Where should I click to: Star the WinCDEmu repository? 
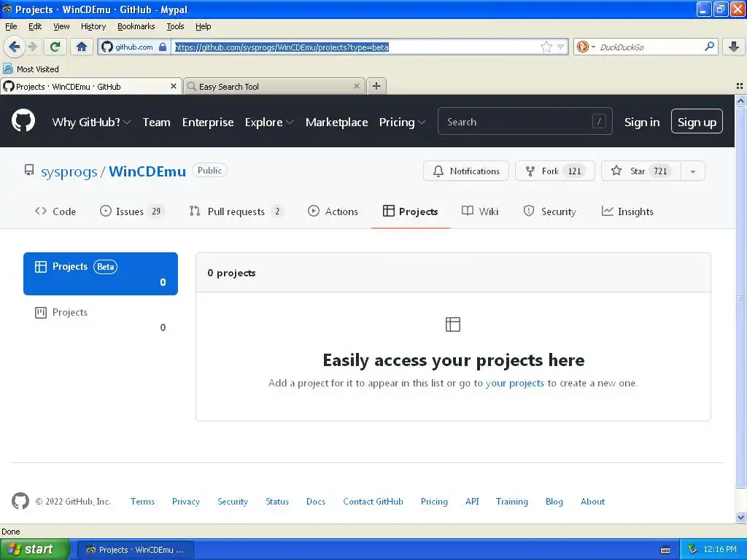(x=640, y=171)
